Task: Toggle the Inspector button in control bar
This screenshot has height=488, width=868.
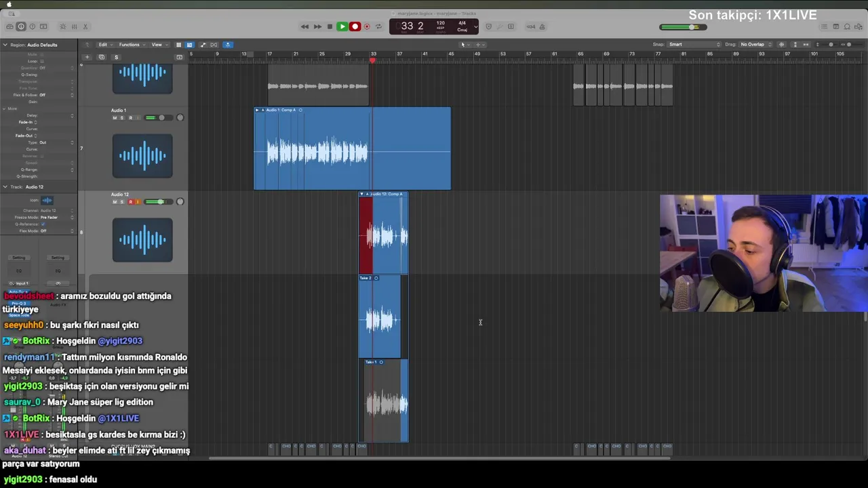Action: pyautogui.click(x=21, y=26)
